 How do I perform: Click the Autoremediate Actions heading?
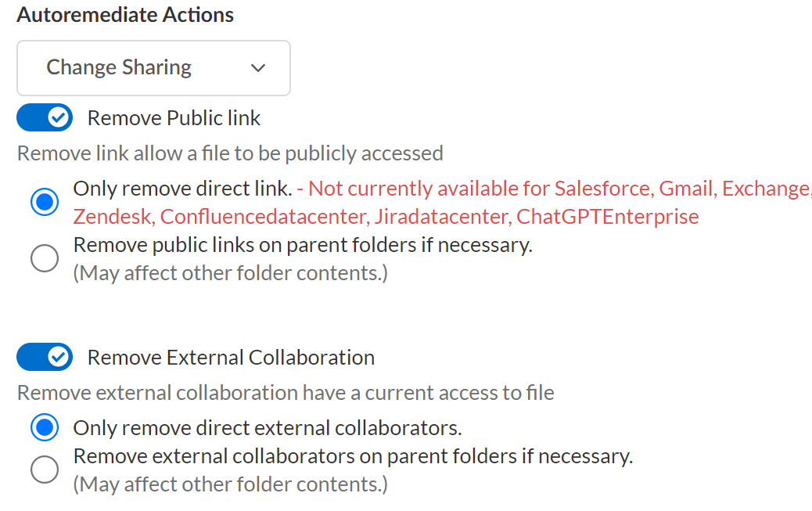click(125, 15)
